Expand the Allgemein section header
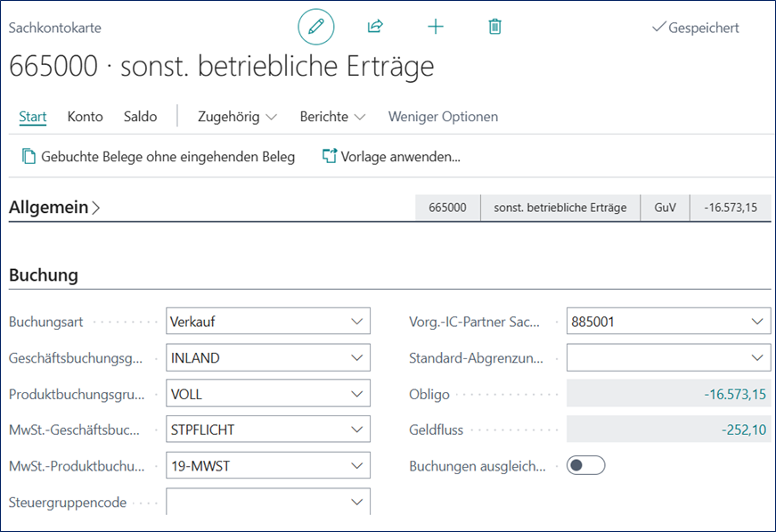Screen dimensions: 776x532 [54, 208]
